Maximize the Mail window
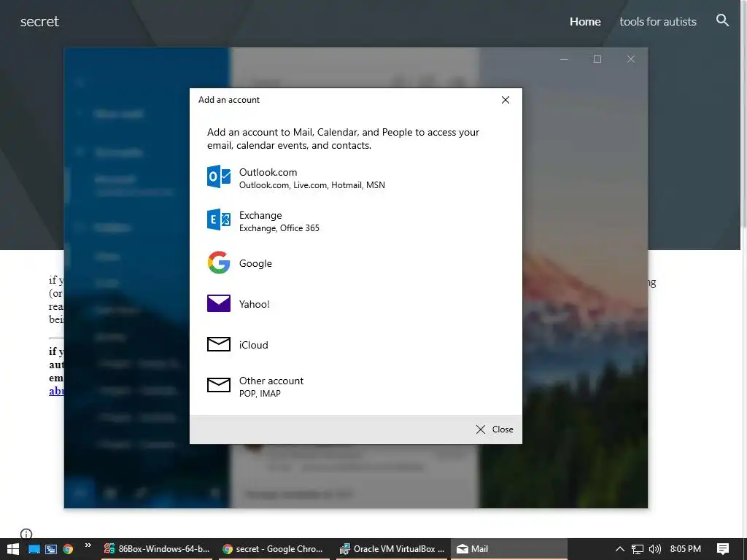The width and height of the screenshot is (747, 560). pyautogui.click(x=597, y=59)
